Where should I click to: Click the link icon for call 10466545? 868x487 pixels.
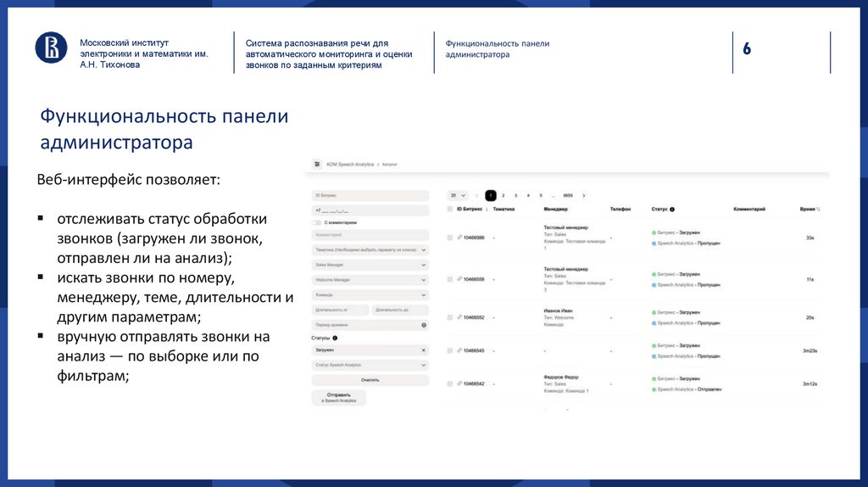coord(459,350)
